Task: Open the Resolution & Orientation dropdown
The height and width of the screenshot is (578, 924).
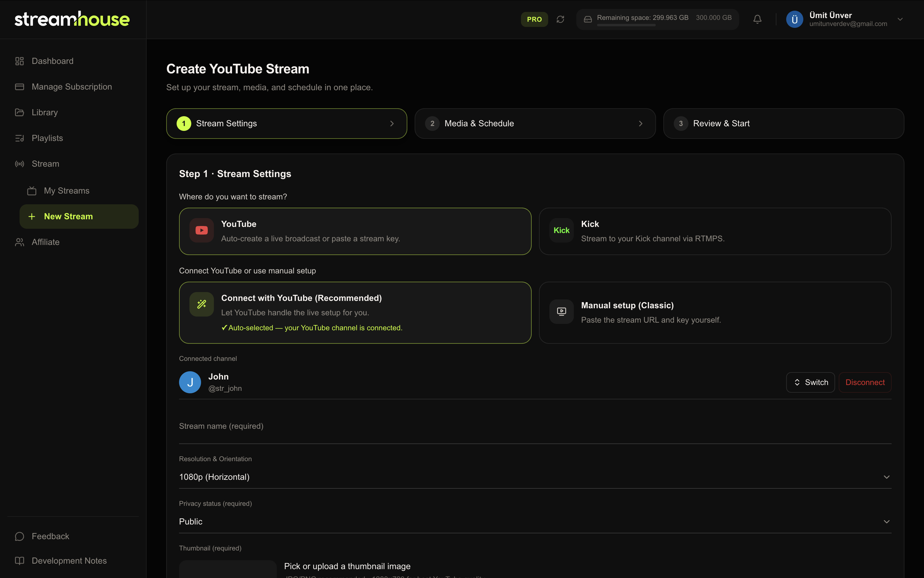Action: click(x=535, y=477)
